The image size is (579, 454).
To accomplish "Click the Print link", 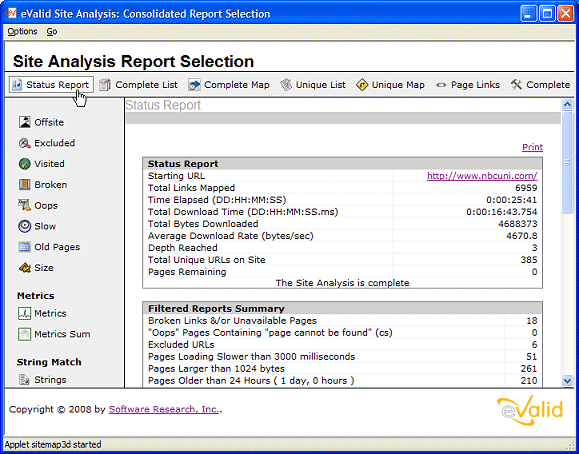I will pyautogui.click(x=532, y=147).
